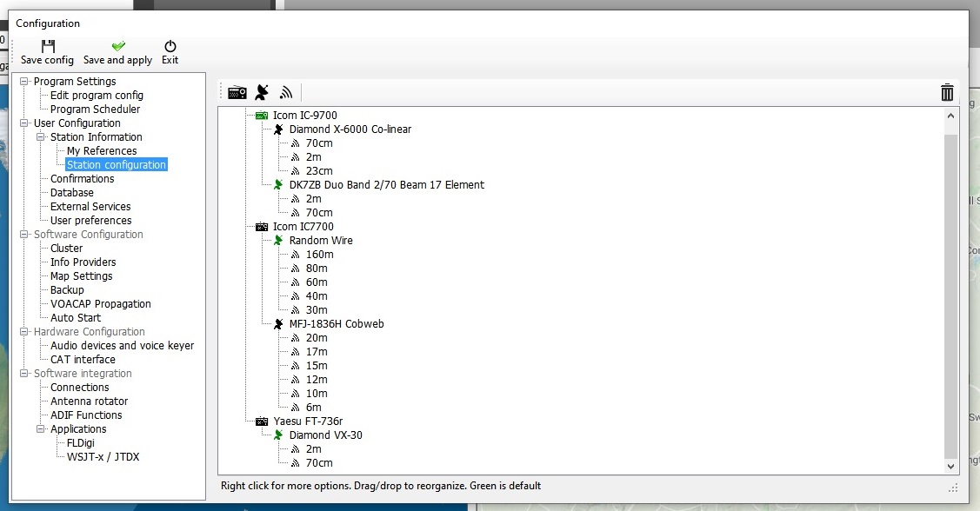Viewport: 980px width, 511px height.
Task: Click the Save config button
Action: click(47, 52)
